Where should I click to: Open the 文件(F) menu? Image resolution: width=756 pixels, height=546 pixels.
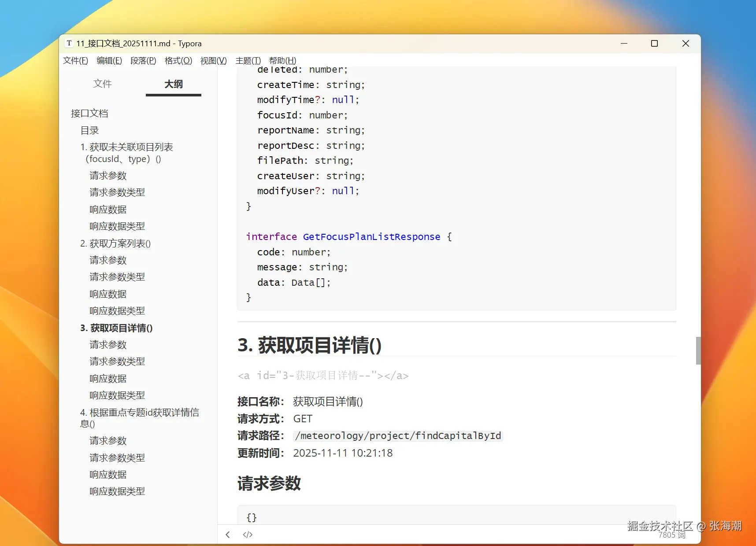(75, 60)
